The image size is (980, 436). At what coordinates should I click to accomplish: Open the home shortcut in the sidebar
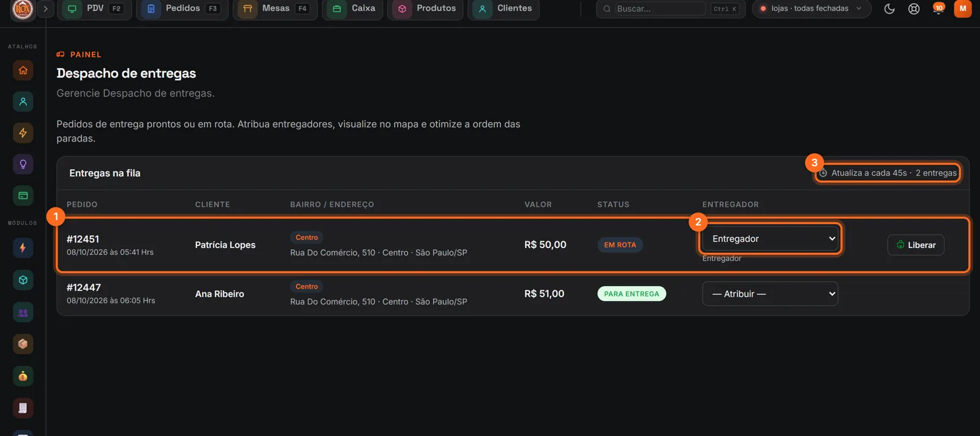tap(23, 70)
